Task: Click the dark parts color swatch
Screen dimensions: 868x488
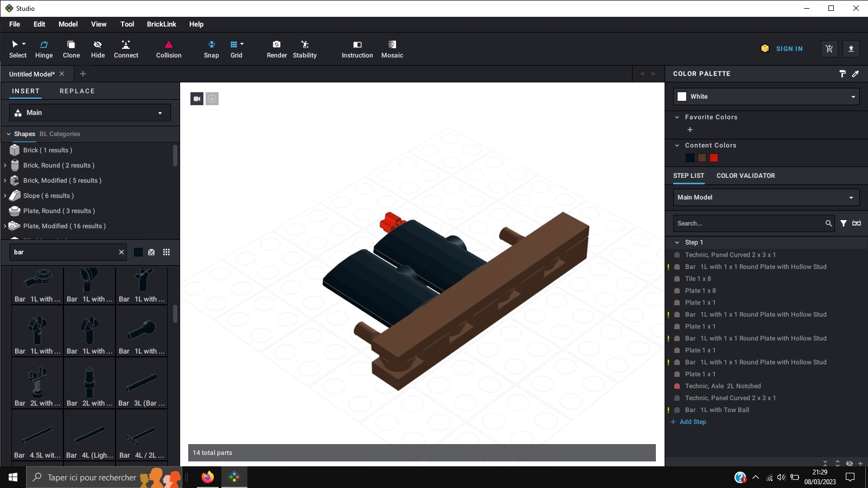Action: pos(138,252)
